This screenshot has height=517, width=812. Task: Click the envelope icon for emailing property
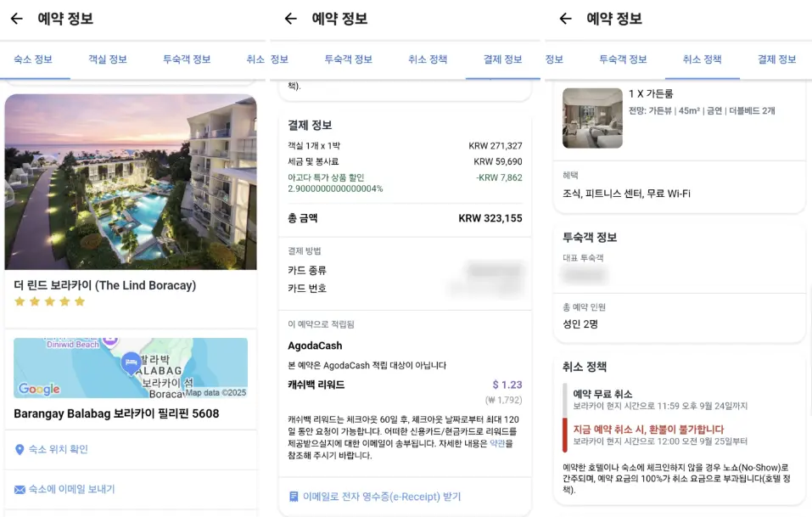point(20,490)
